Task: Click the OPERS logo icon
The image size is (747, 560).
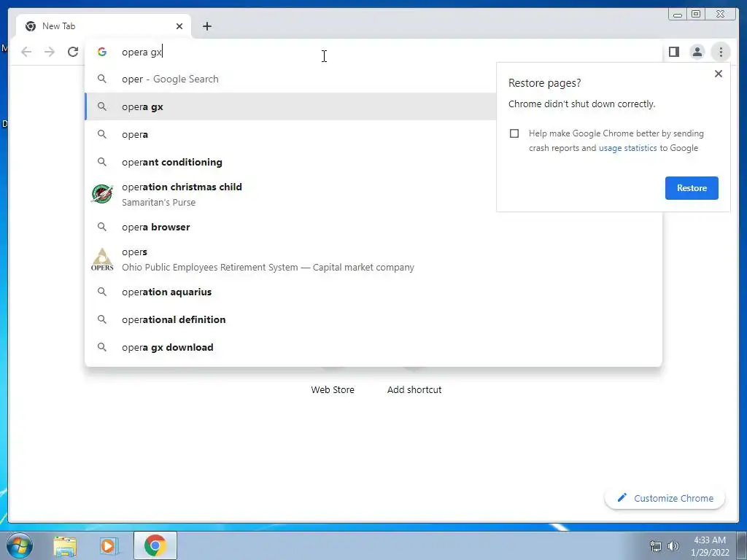Action: (x=102, y=260)
